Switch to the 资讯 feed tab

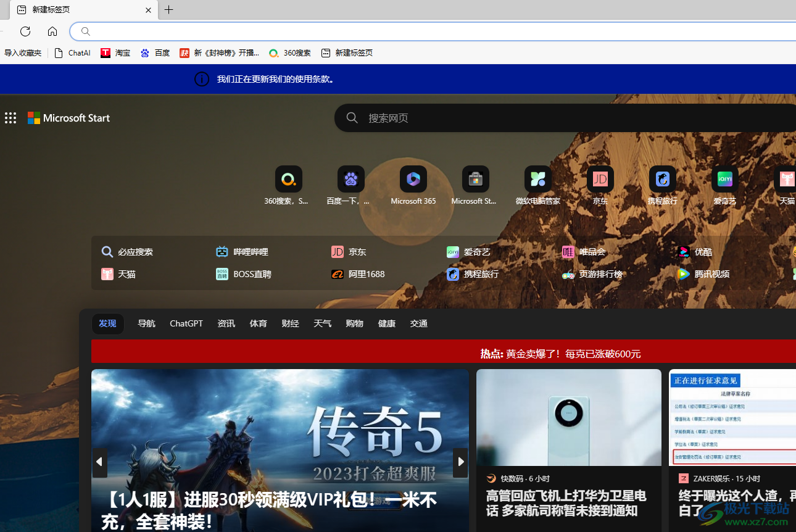coord(226,323)
